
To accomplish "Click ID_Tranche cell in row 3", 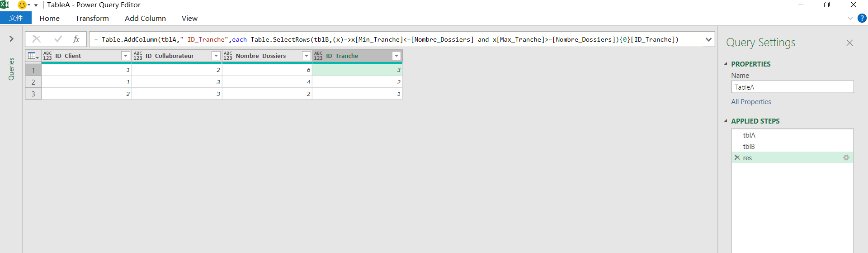I will [x=357, y=94].
